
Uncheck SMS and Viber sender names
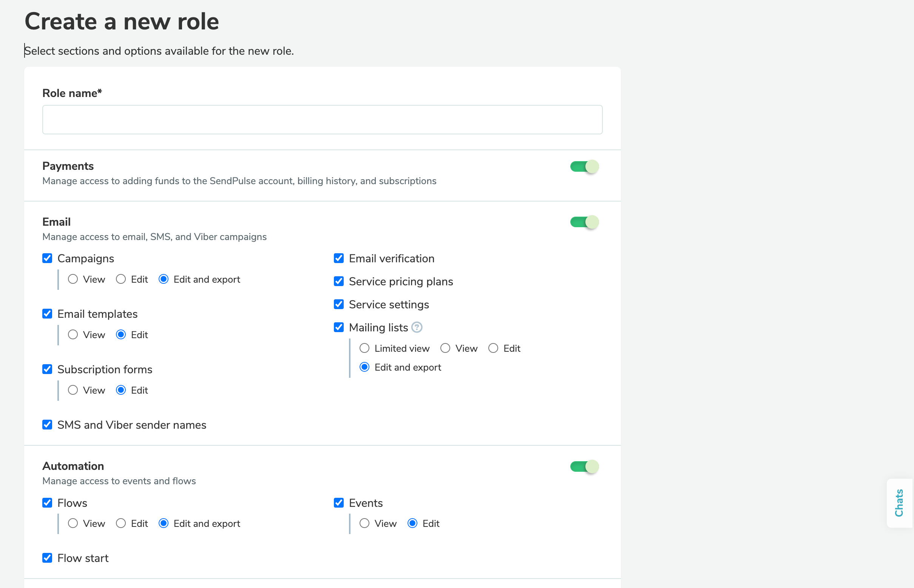[47, 425]
